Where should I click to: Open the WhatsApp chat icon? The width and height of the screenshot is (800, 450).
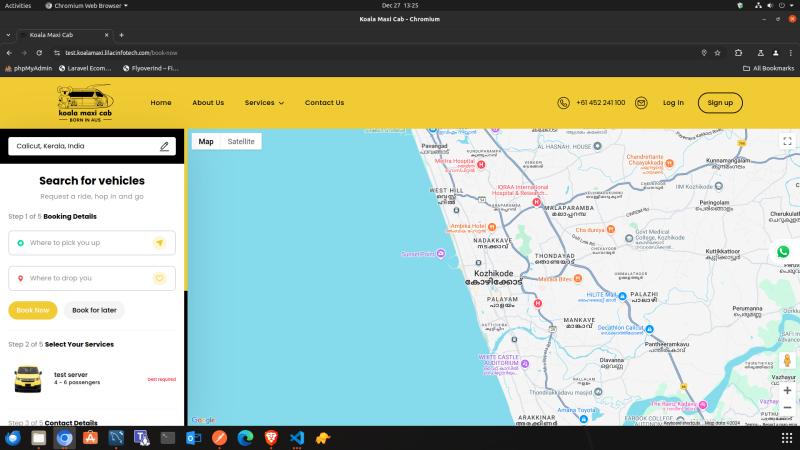(x=783, y=253)
